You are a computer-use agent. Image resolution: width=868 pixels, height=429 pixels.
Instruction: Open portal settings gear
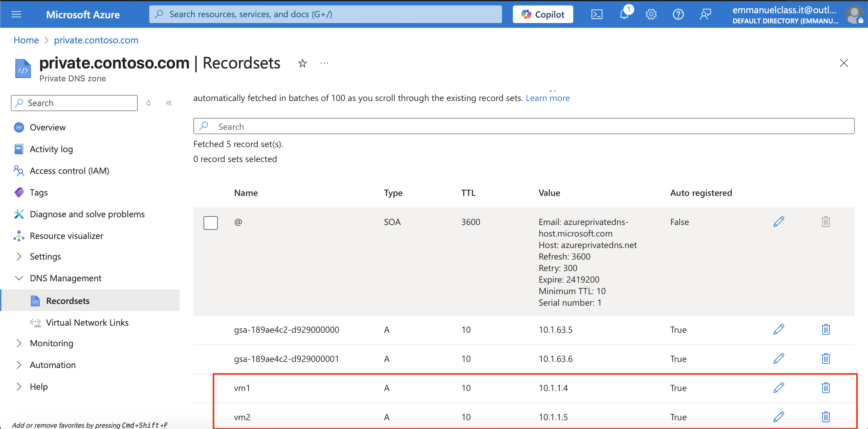pyautogui.click(x=651, y=14)
